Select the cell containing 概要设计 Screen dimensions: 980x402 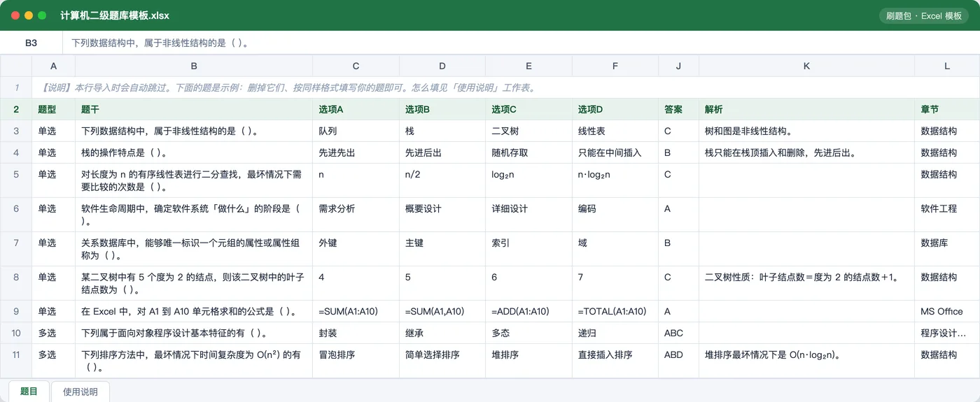pos(442,215)
